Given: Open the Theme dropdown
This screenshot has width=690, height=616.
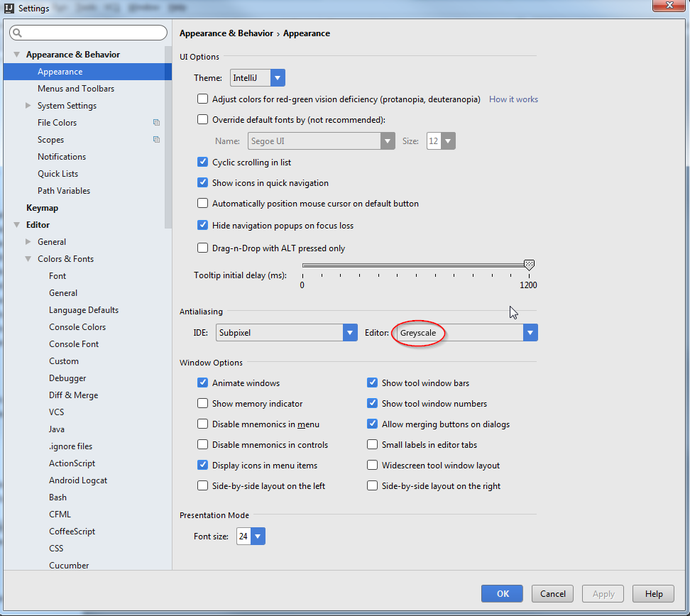Looking at the screenshot, I should coord(278,78).
